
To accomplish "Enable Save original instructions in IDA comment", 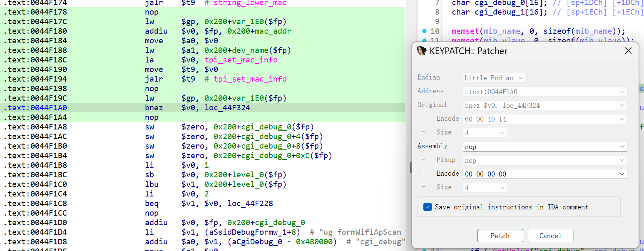I will [x=428, y=207].
